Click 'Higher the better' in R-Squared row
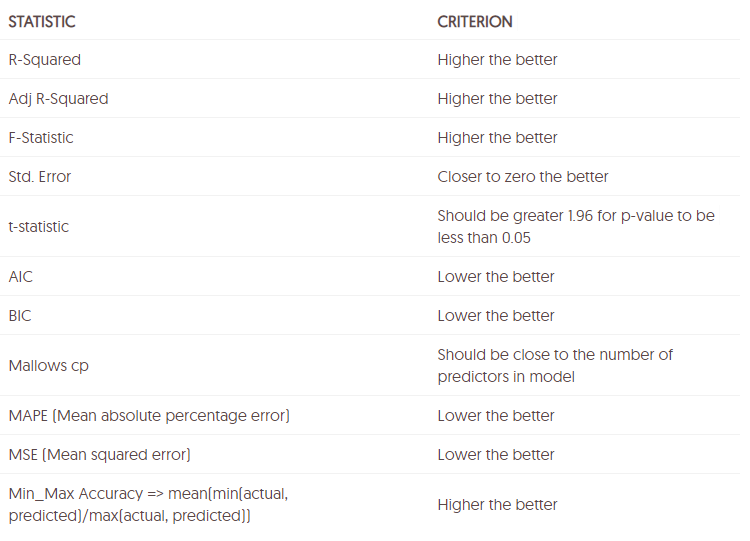The width and height of the screenshot is (750, 541). point(497,60)
